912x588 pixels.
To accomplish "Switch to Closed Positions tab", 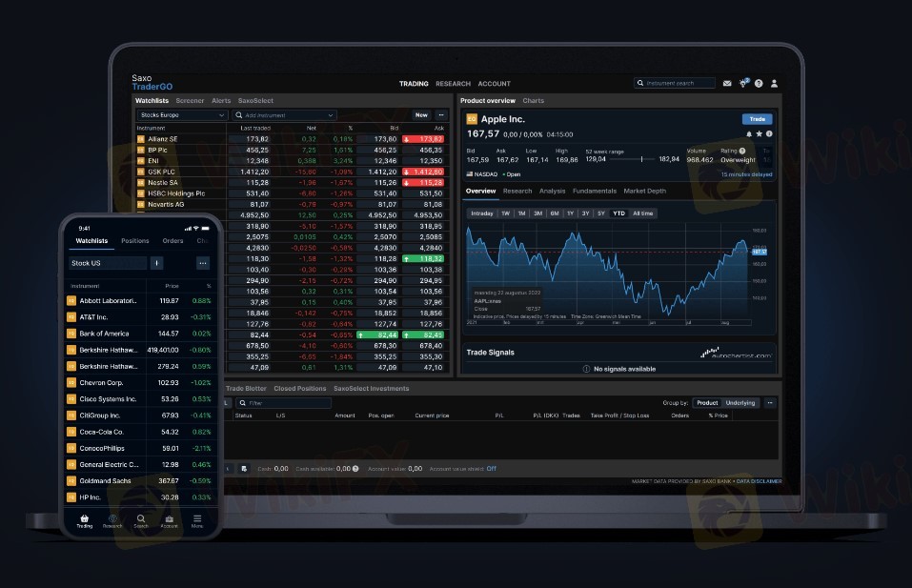I will point(300,389).
